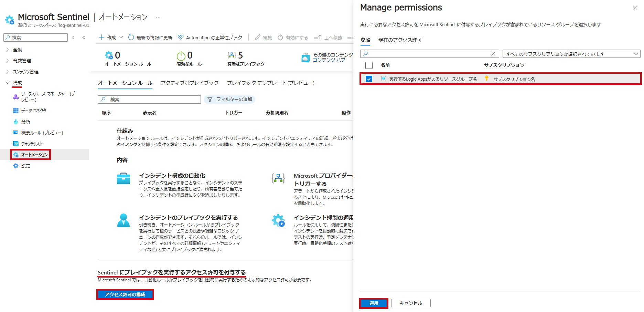644x312 pixels.
Task: Open すべてのサブスクリプション dropdown
Action: [x=571, y=54]
